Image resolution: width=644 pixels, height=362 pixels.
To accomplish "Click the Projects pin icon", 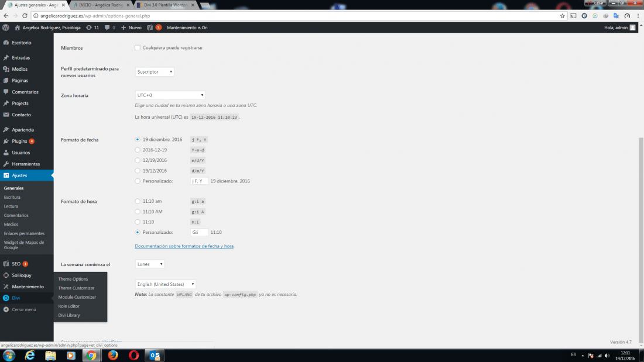I will click(6, 104).
